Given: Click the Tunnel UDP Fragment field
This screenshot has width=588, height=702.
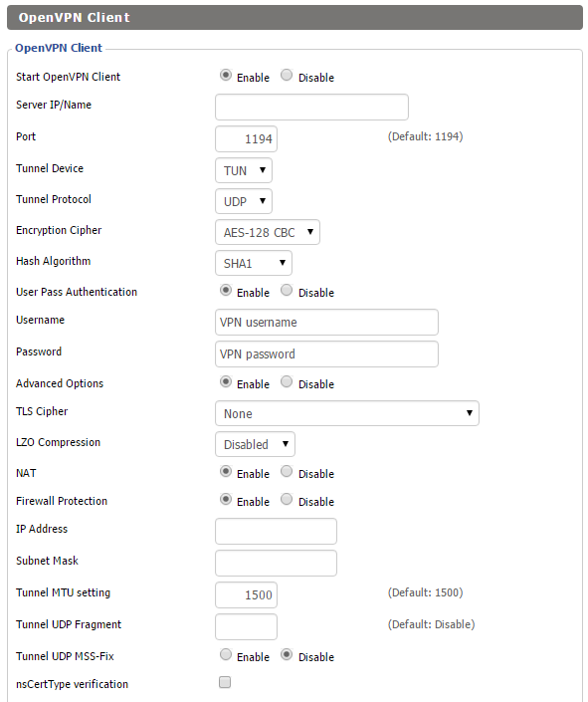Looking at the screenshot, I should point(246,626).
